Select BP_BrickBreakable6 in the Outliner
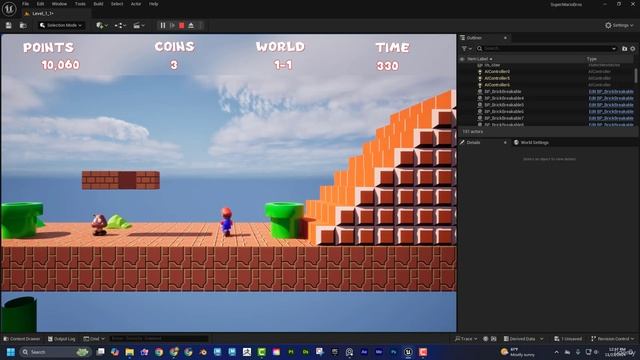Screen dimensions: 640x360 tap(504, 111)
